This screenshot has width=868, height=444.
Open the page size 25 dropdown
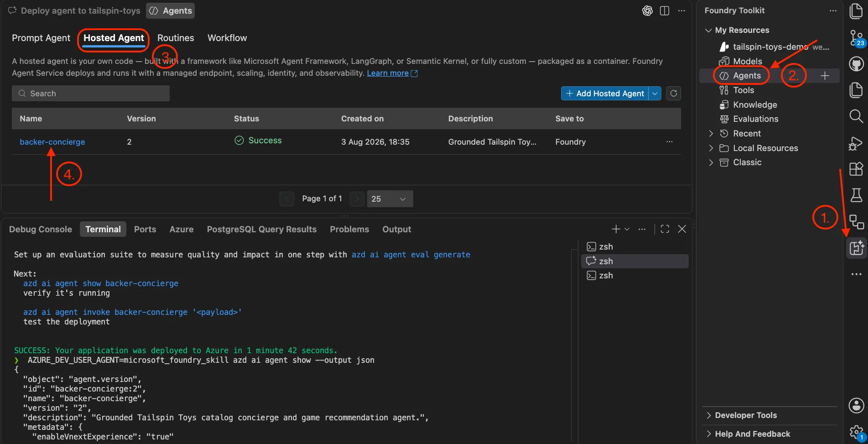pos(390,198)
